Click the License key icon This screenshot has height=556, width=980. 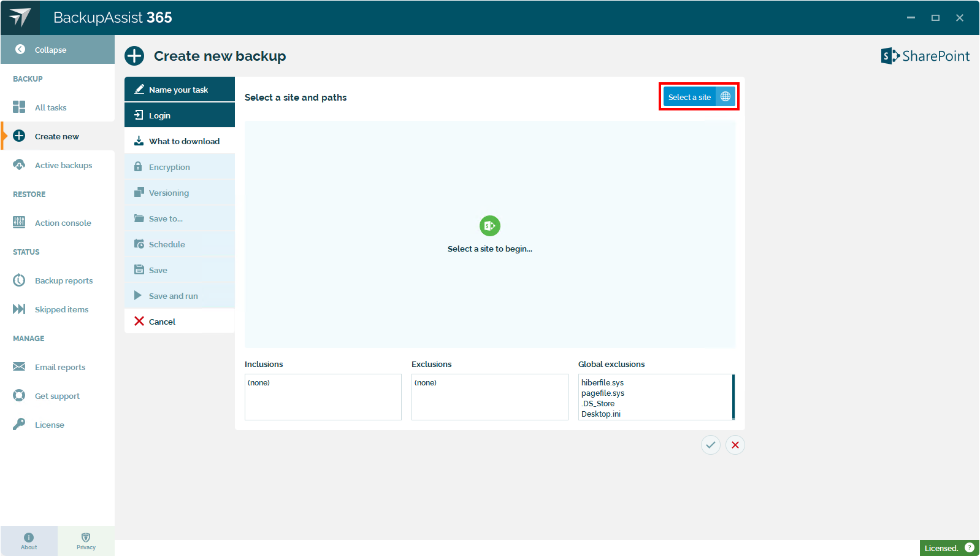[19, 424]
